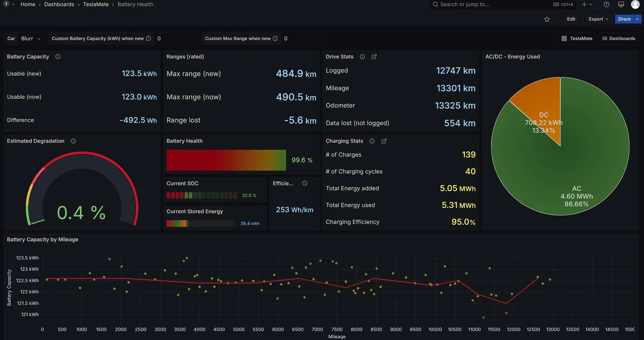Go to Dashboards breadcrumb

[x=59, y=4]
